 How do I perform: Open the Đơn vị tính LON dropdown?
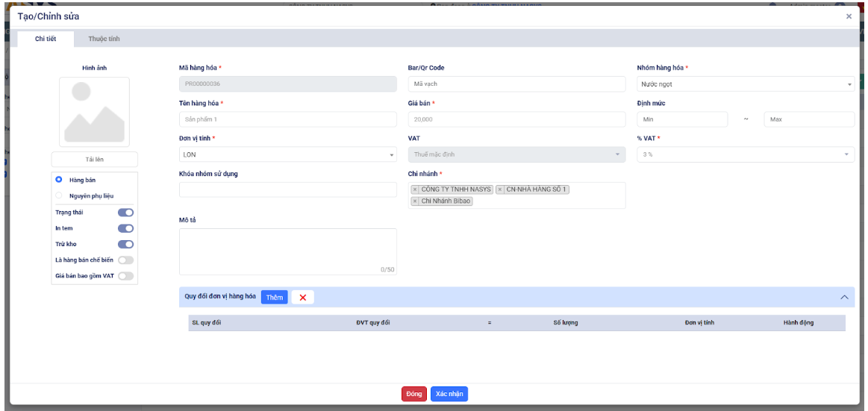287,155
